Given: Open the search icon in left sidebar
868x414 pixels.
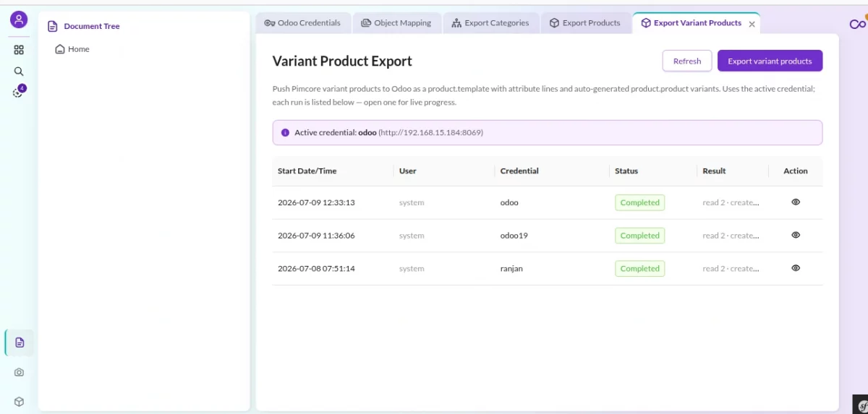Looking at the screenshot, I should (19, 72).
